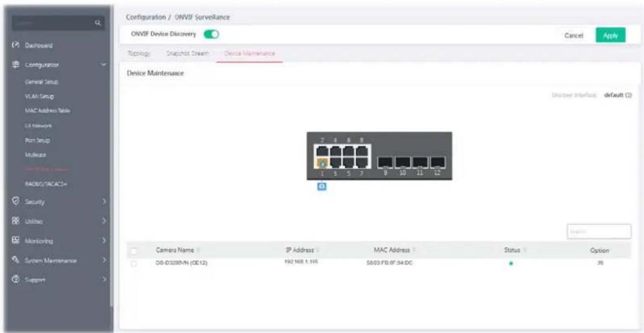Click the green status dot of the camera
Viewport: 644px width, 333px height.
coord(511,264)
